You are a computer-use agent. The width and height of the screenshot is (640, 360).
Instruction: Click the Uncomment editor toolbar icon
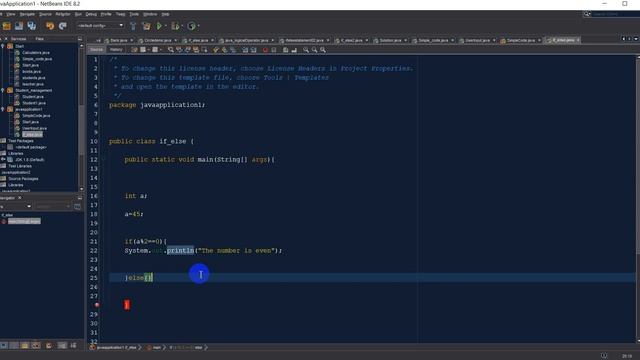295,50
